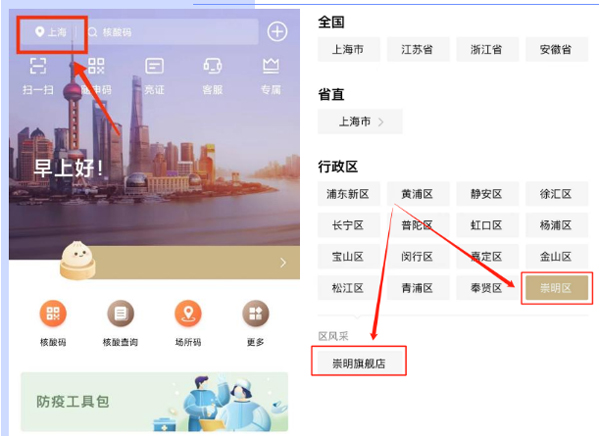This screenshot has height=436, width=600.
Task: Tap the 场所码 location pin icon
Action: [x=188, y=314]
